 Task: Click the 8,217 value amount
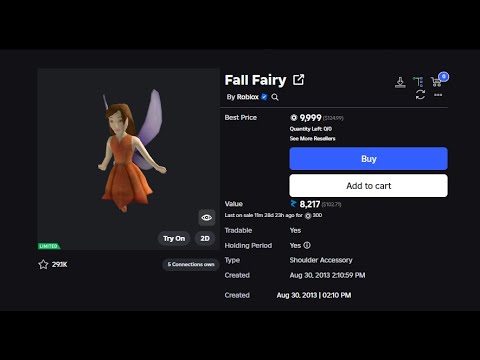point(310,204)
